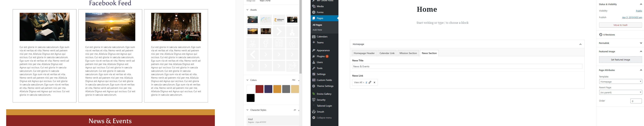Click the Collapse menu button
The width and height of the screenshot is (644, 126).
324,118
